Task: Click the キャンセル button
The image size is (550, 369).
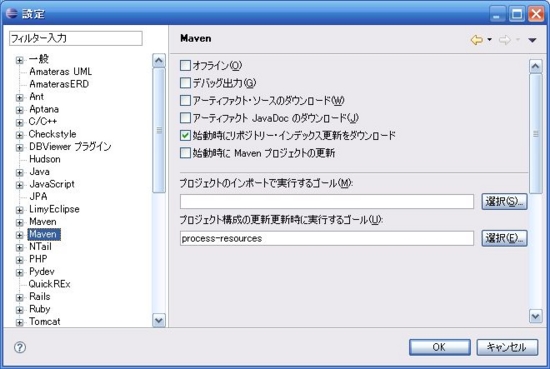Action: coord(507,347)
